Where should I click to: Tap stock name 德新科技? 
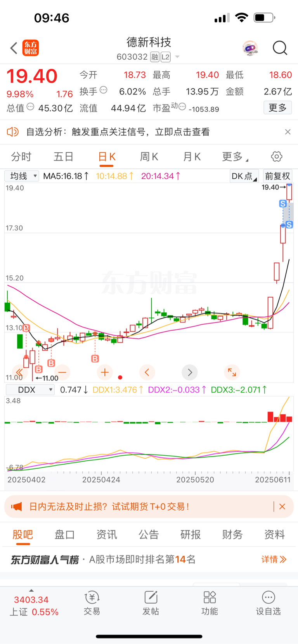[x=149, y=42]
